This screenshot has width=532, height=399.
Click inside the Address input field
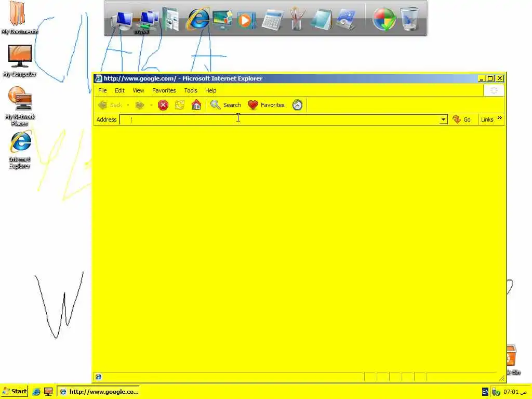[x=280, y=119]
